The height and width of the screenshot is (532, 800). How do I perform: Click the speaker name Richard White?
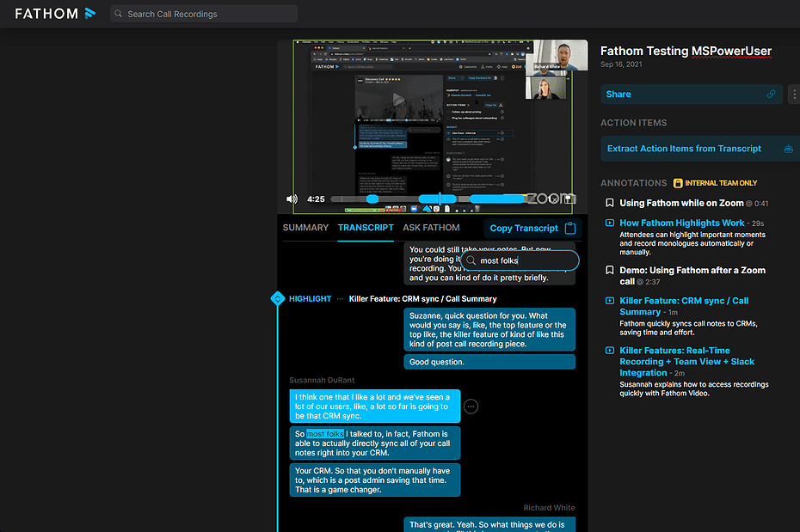[549, 508]
